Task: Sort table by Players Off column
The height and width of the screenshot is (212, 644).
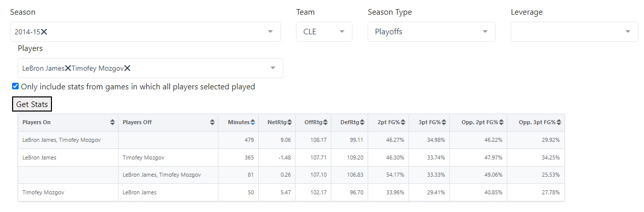Action: pos(213,123)
